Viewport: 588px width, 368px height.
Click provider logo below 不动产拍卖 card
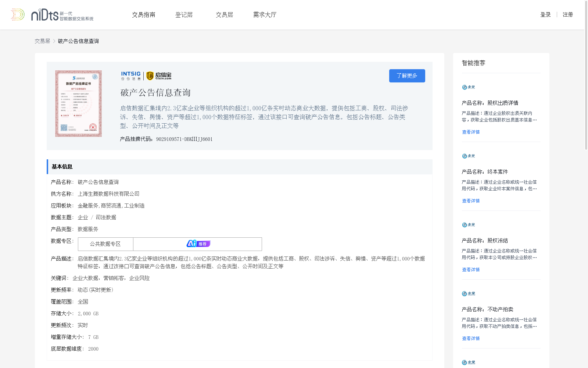click(x=469, y=362)
